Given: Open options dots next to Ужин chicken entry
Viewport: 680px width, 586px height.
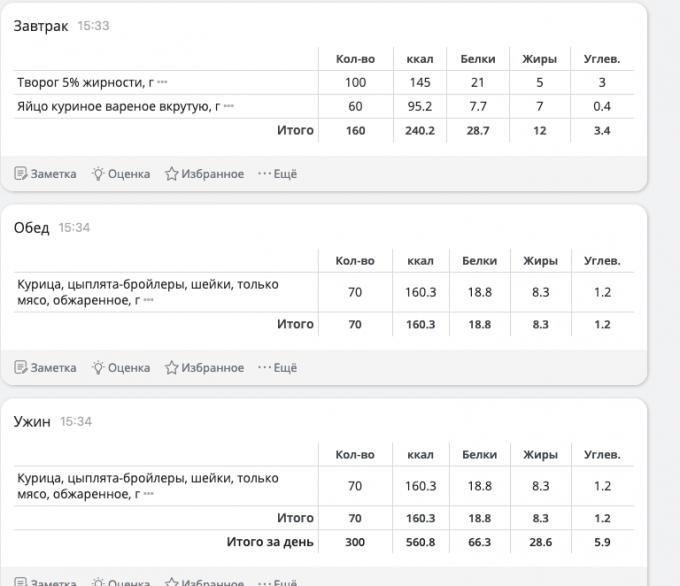Looking at the screenshot, I should pyautogui.click(x=149, y=494).
